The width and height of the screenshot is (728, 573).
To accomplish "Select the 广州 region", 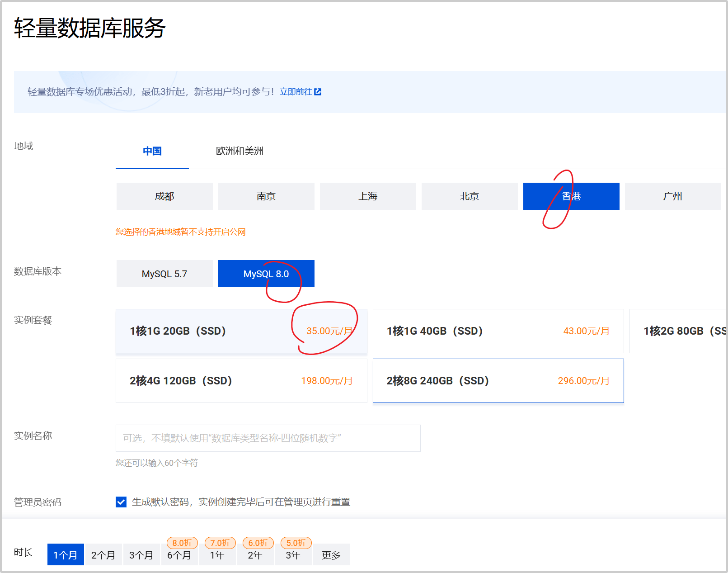I will [x=673, y=196].
